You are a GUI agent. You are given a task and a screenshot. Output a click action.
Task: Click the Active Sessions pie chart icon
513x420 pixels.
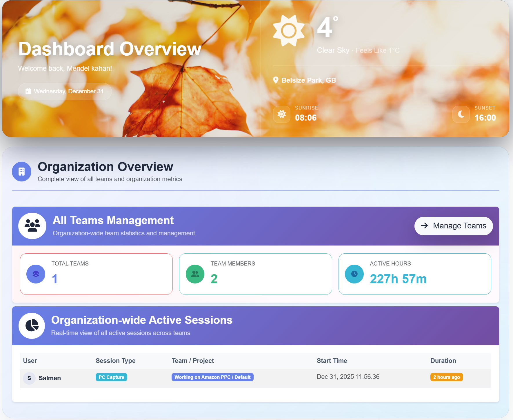coord(31,326)
